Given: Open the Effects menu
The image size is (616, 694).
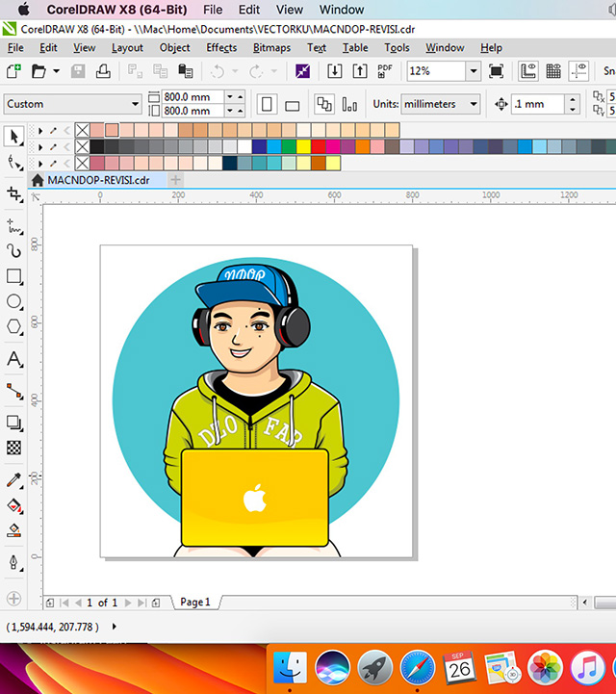Looking at the screenshot, I should (x=221, y=48).
